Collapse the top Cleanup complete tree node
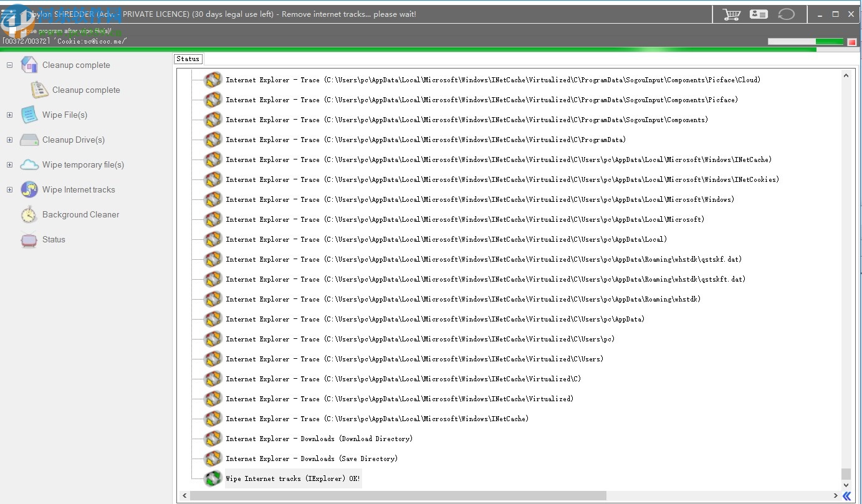The image size is (862, 504). 9,65
